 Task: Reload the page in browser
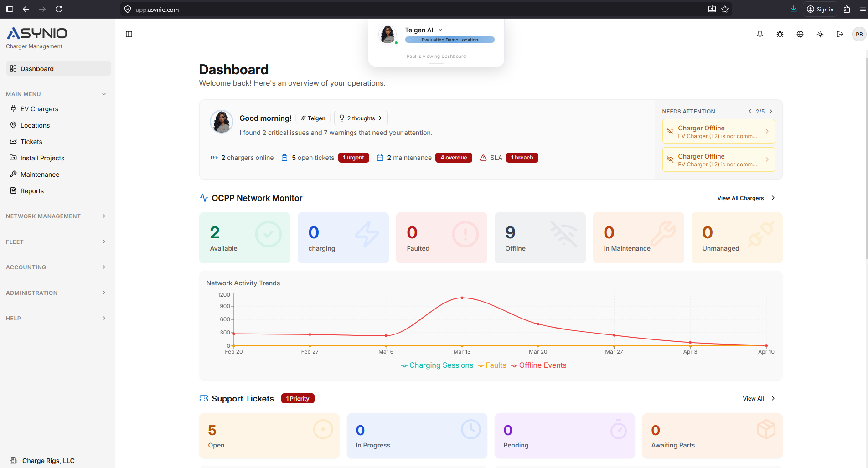(x=59, y=9)
